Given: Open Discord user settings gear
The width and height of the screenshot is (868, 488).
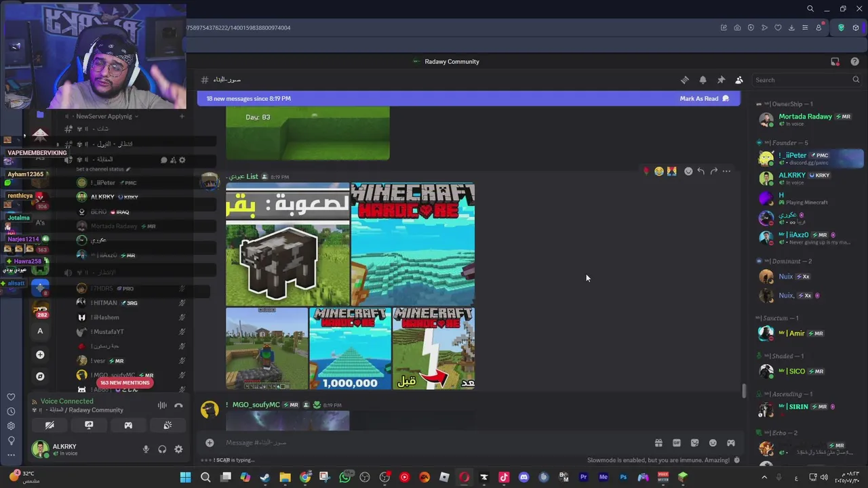Looking at the screenshot, I should (178, 449).
